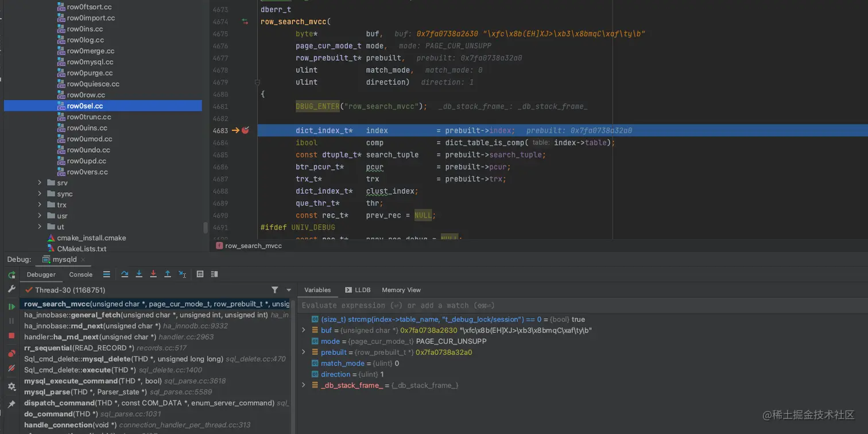This screenshot has width=868, height=434.
Task: Expand the buf variable
Action: (x=304, y=330)
